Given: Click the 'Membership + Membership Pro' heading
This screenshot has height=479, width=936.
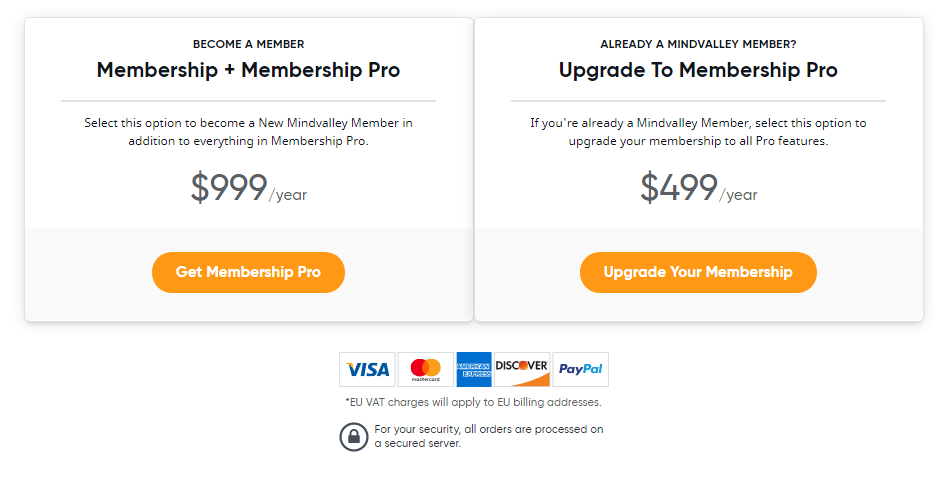Looking at the screenshot, I should [x=248, y=70].
